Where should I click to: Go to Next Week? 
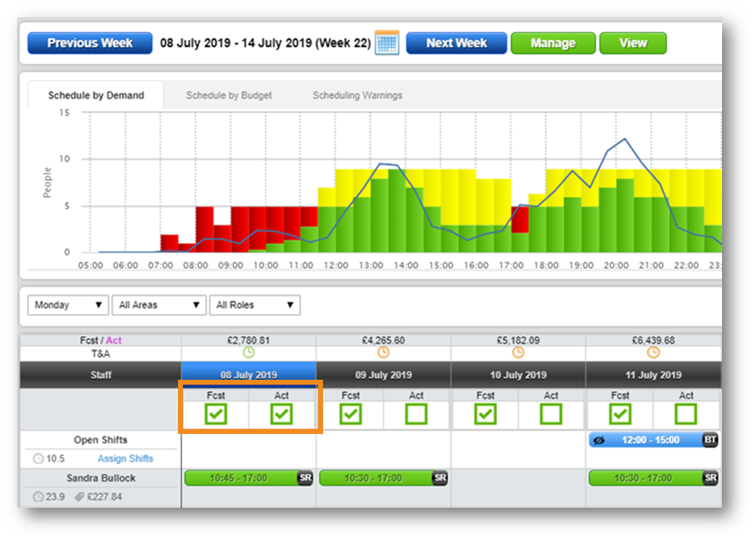pyautogui.click(x=456, y=43)
